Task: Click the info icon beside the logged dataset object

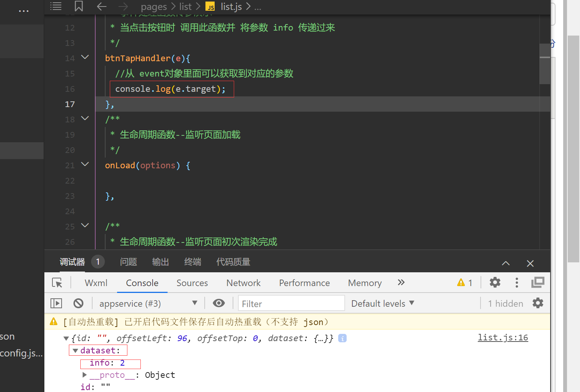Action: (x=342, y=338)
